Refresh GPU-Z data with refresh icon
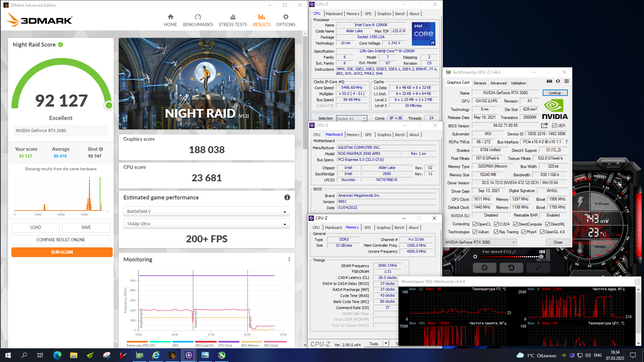The width and height of the screenshot is (644, 362). (x=558, y=81)
